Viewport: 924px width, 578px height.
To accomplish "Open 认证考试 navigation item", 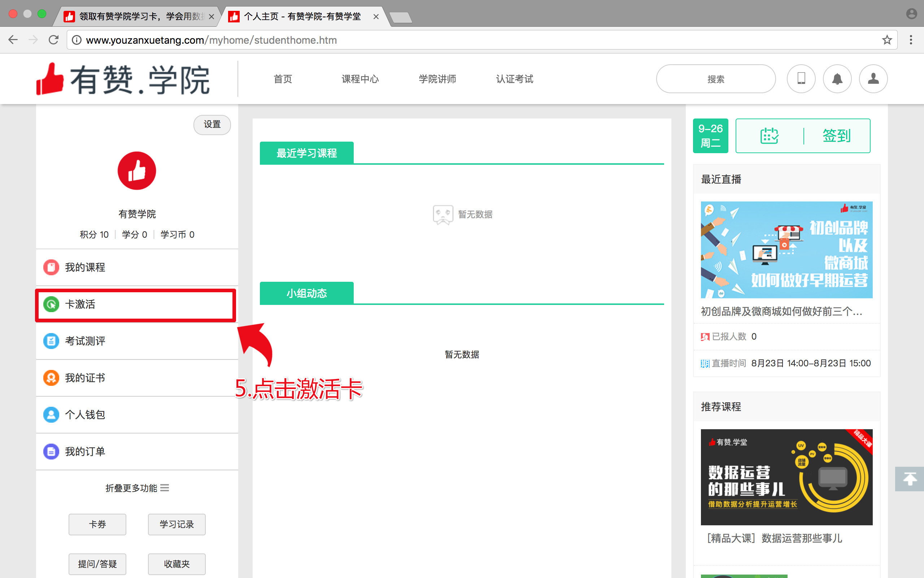I will click(x=514, y=79).
